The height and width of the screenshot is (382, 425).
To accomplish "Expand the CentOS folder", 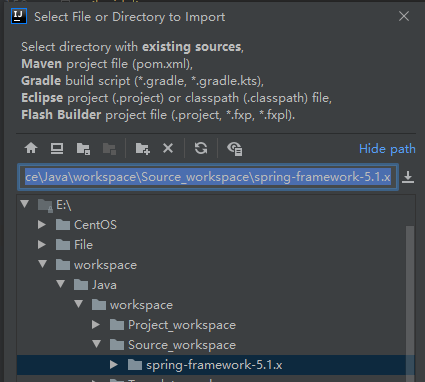I will [x=42, y=224].
